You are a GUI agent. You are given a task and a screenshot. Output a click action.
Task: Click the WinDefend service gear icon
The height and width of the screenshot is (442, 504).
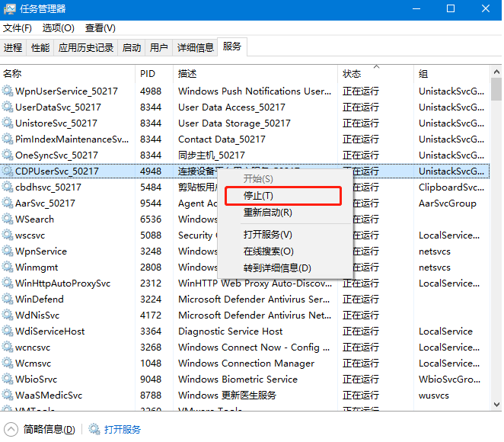(x=8, y=299)
